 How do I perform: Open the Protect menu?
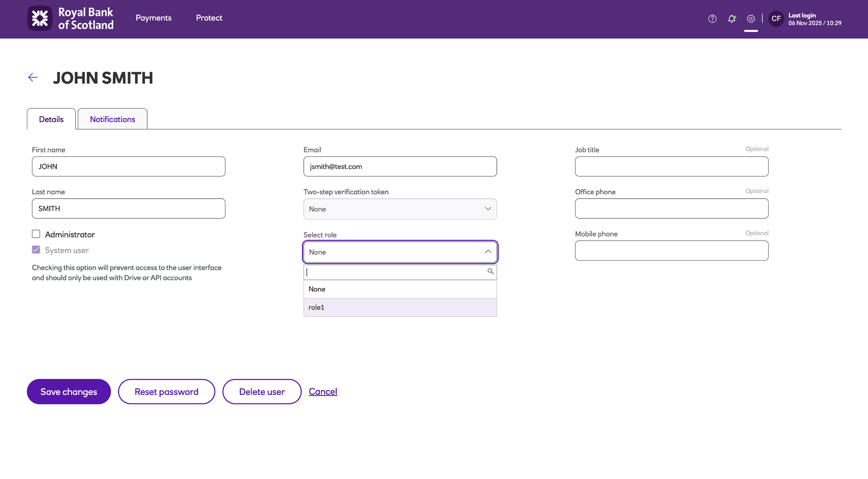tap(209, 18)
